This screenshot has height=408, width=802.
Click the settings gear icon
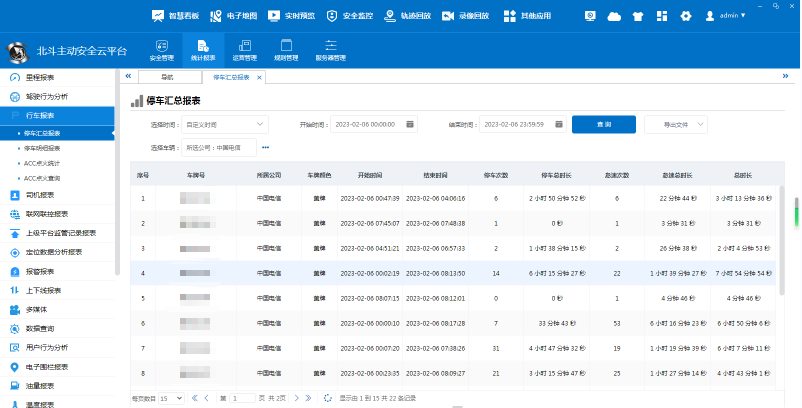coord(685,16)
